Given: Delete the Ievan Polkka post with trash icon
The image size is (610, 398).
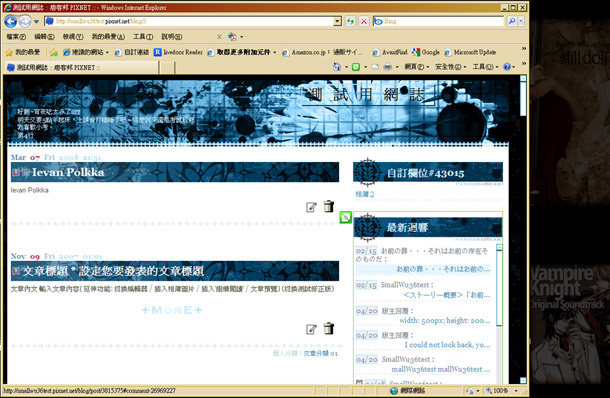Looking at the screenshot, I should coord(329,206).
